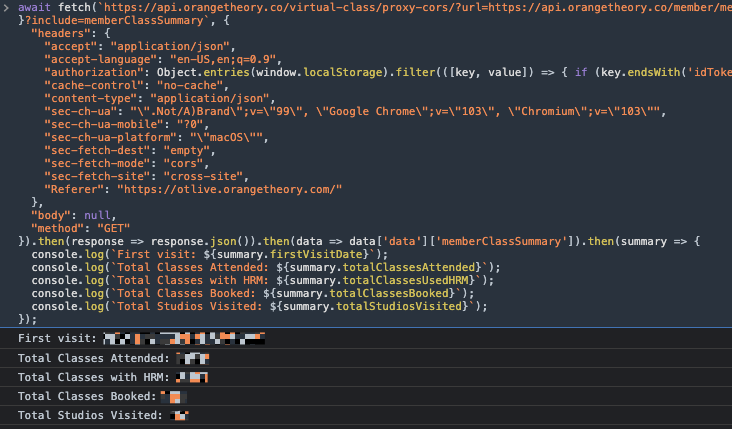Image resolution: width=732 pixels, height=429 pixels.
Task: Click the "sec-fetch-mode": "cors" line
Action: [x=127, y=163]
